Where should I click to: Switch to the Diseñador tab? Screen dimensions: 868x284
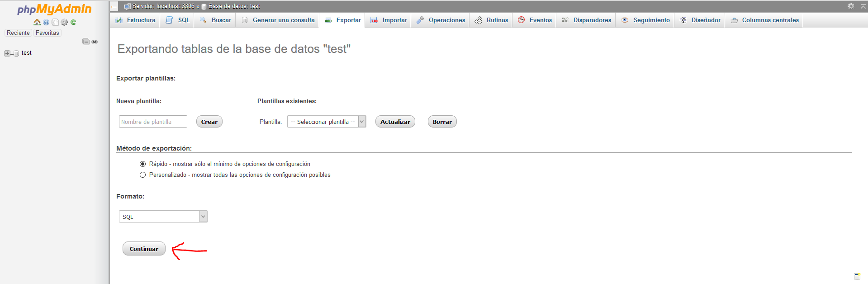[699, 20]
